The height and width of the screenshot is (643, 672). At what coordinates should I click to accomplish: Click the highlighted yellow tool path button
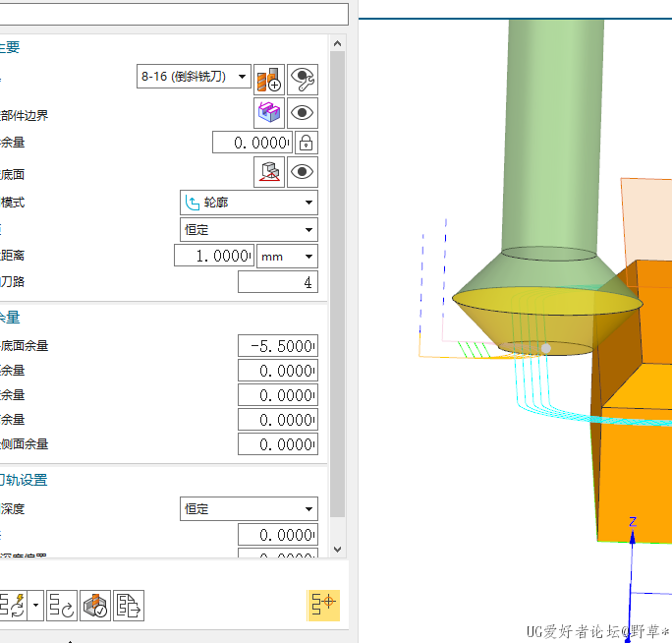[x=323, y=606]
